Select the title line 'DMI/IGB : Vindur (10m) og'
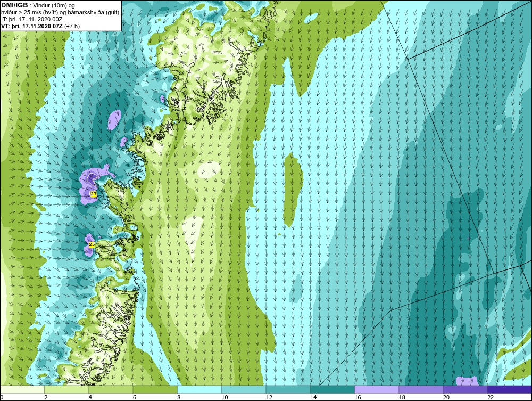Image resolution: width=532 pixels, height=401 pixels. click(x=38, y=5)
